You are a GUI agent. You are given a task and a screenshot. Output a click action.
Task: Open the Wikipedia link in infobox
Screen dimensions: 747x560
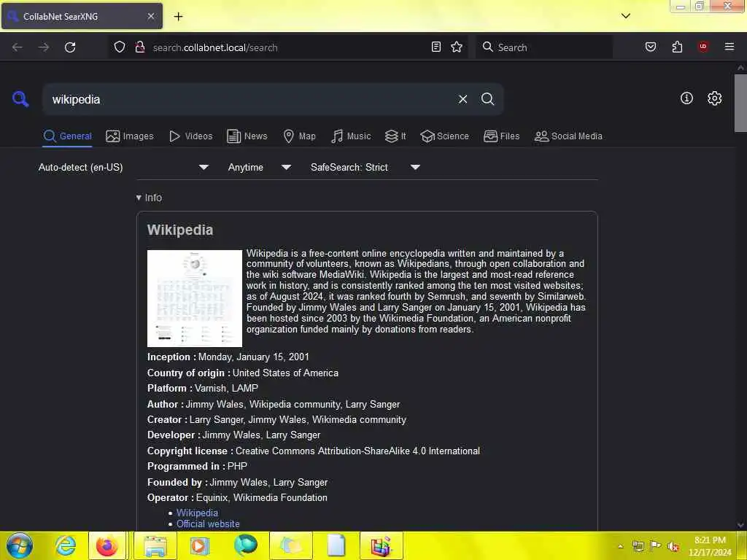197,513
